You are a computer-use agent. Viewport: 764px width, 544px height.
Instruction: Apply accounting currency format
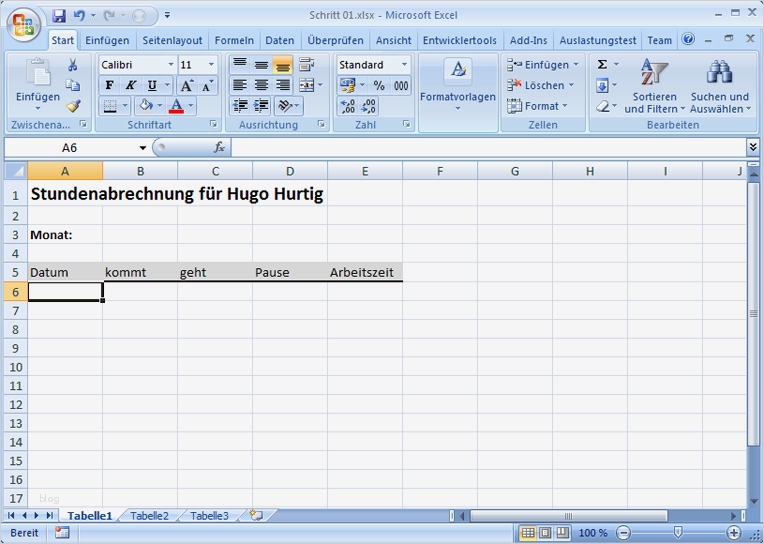(347, 86)
